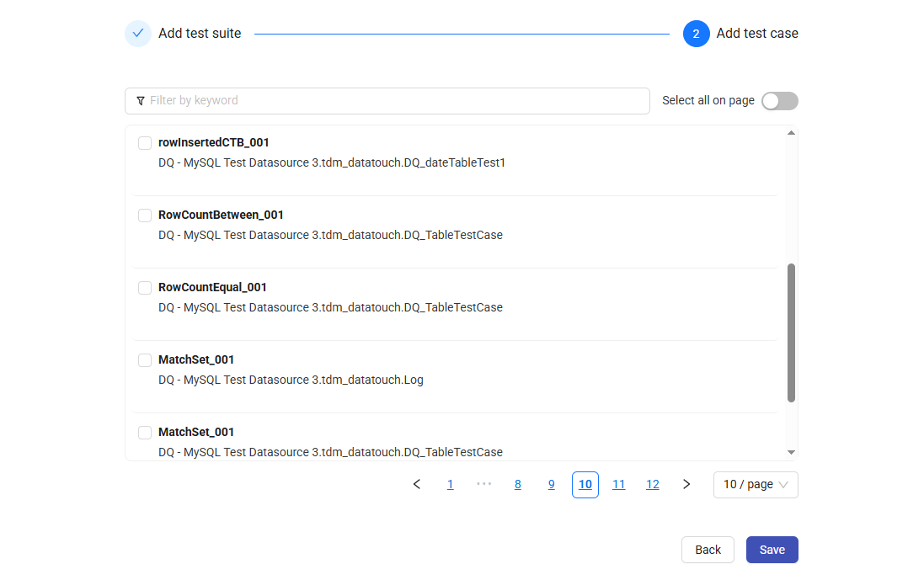Open page 8 of results

click(x=518, y=485)
